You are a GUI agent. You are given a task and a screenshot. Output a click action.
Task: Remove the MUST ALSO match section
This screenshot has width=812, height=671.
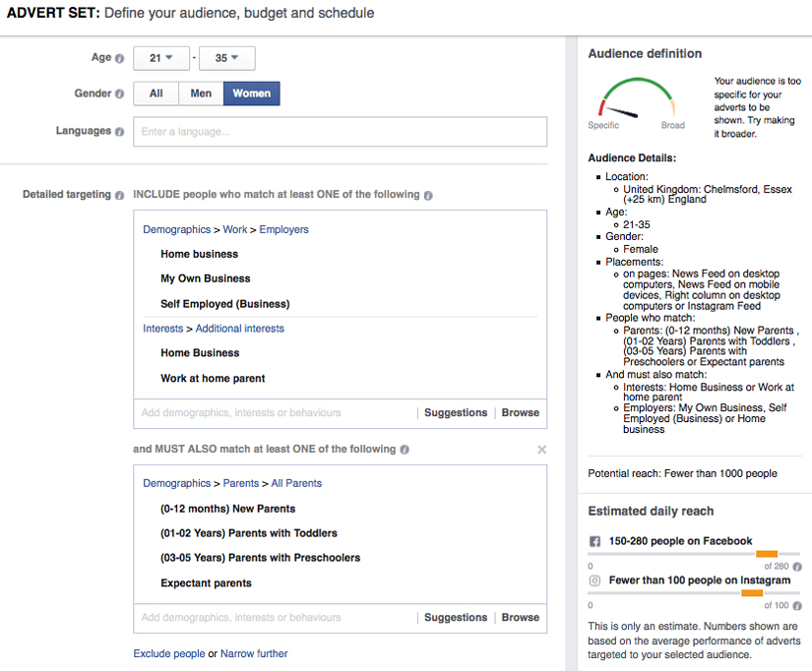click(x=541, y=450)
